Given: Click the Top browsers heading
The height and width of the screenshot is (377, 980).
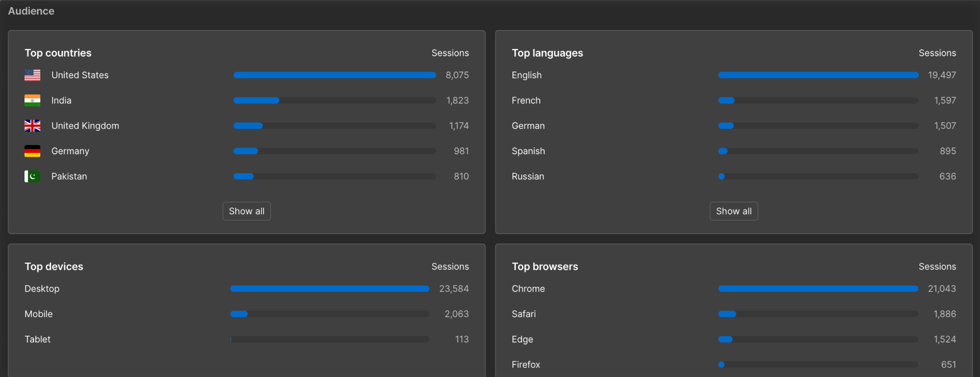Looking at the screenshot, I should pos(545,267).
